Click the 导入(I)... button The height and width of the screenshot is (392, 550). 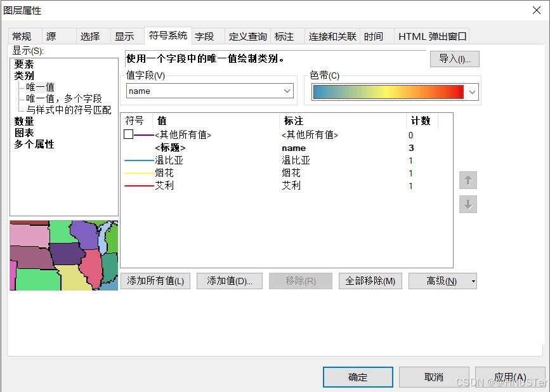[x=455, y=59]
